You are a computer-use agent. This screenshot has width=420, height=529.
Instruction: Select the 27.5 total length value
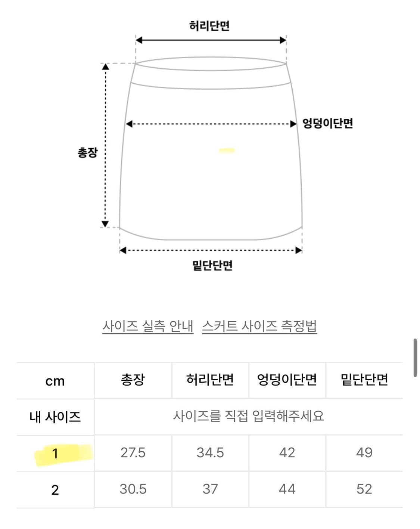tap(134, 453)
